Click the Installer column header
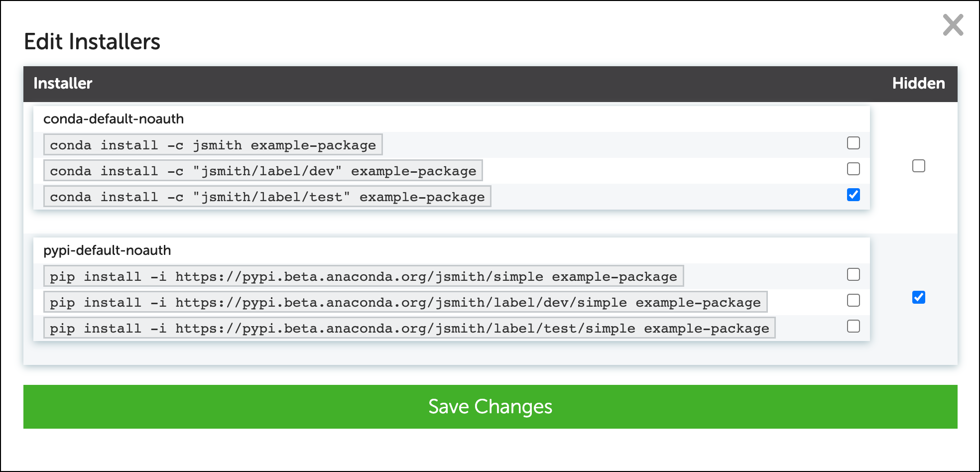980x472 pixels. point(63,84)
